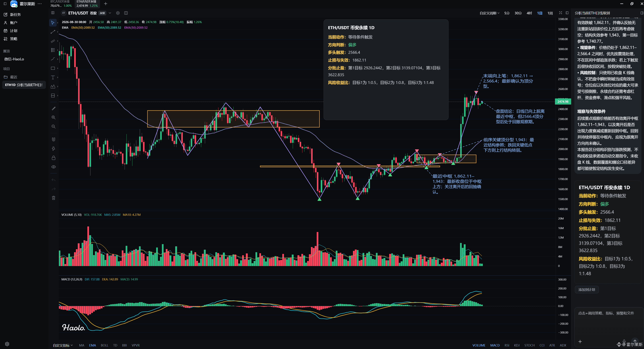Image resolution: width=644 pixels, height=349 pixels.
Task: Expand position range tool submenu arrow
Action: [58, 95]
